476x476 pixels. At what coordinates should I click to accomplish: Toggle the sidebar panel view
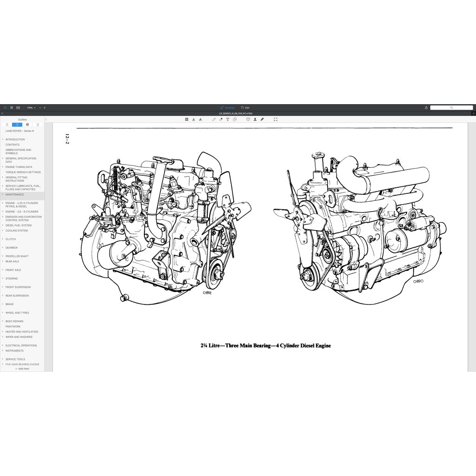(6, 107)
